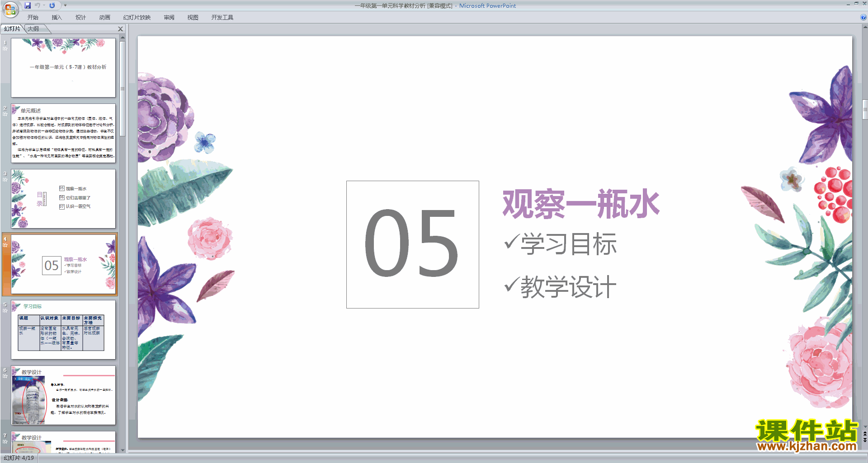Open the 动画 ribbon tab
868x463 pixels.
click(x=104, y=18)
